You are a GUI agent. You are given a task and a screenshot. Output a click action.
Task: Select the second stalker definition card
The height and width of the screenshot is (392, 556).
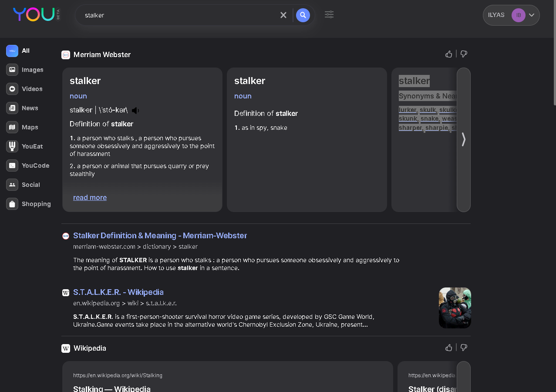[307, 140]
